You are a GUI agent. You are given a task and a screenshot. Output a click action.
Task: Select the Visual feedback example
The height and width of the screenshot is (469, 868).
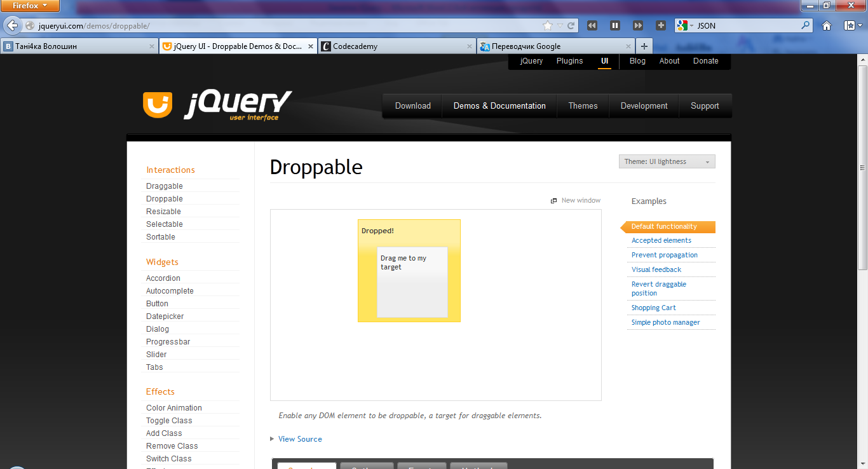pyautogui.click(x=656, y=269)
